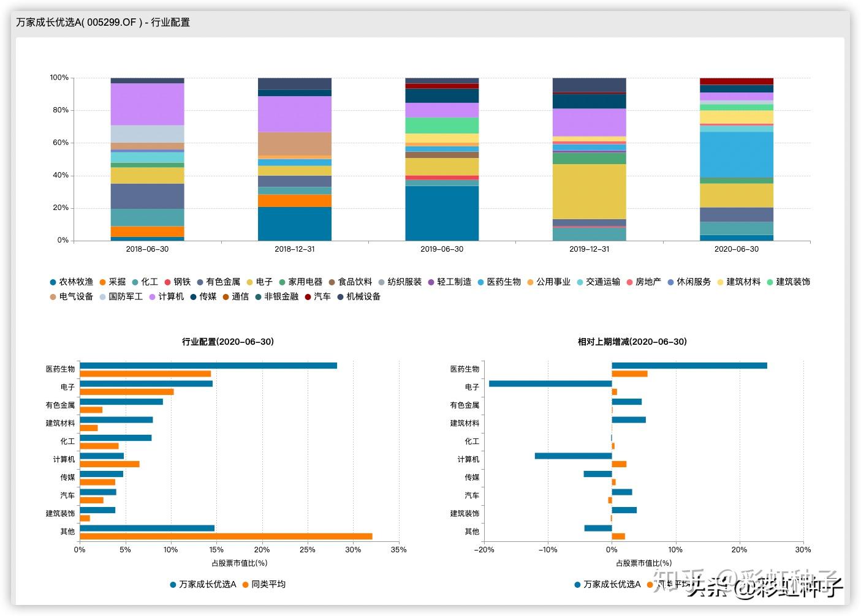Click the 相对上期增减(2020-06-30) chart title
Screen dimensions: 861x616
point(632,342)
